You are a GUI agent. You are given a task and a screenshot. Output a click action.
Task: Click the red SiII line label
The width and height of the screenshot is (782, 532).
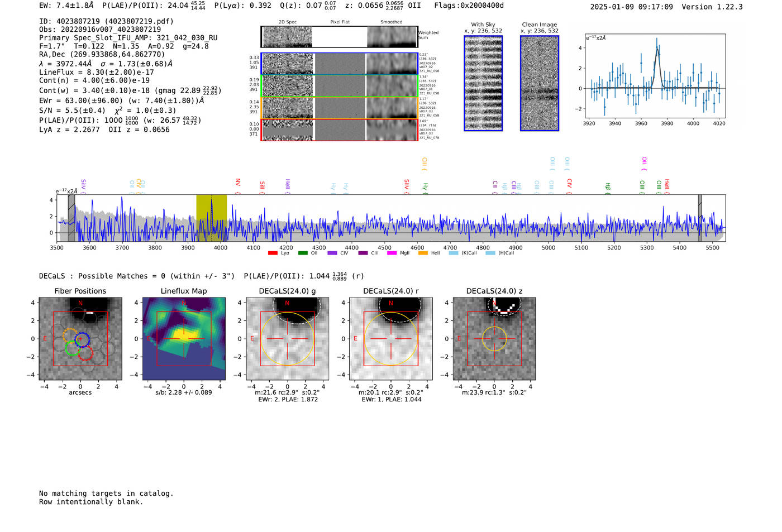(x=262, y=188)
